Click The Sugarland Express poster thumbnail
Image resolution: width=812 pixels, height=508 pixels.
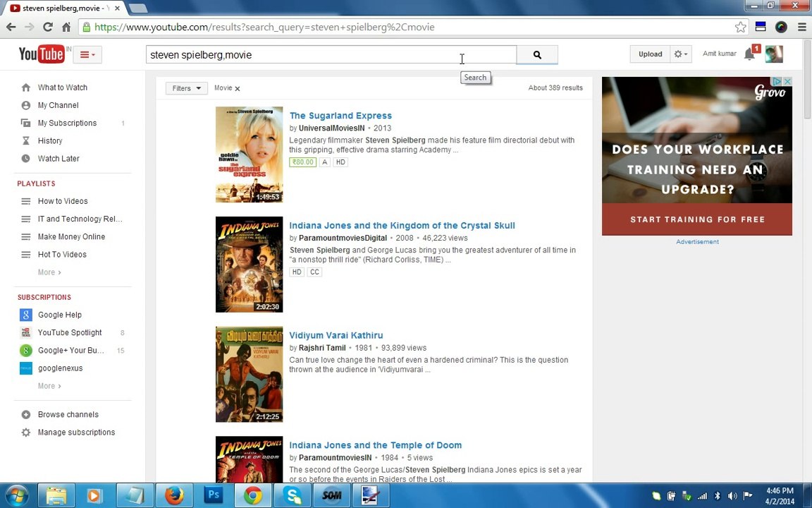click(249, 155)
